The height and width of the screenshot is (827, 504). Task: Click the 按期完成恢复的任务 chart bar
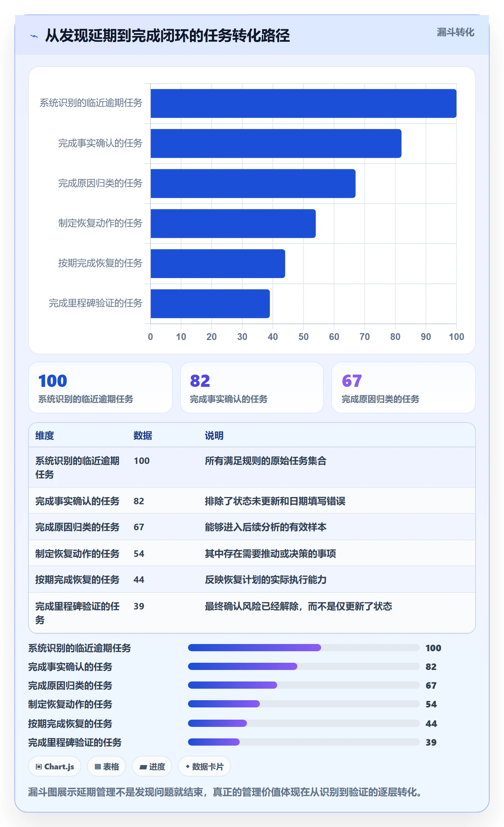pyautogui.click(x=218, y=263)
